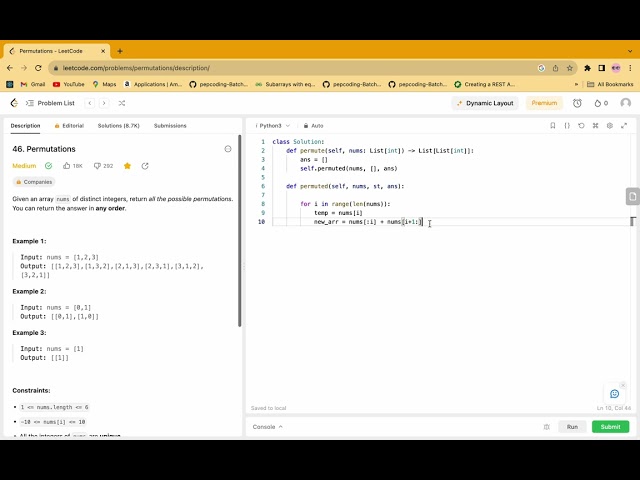Format code with braces icon
The height and width of the screenshot is (480, 640).
(x=567, y=126)
